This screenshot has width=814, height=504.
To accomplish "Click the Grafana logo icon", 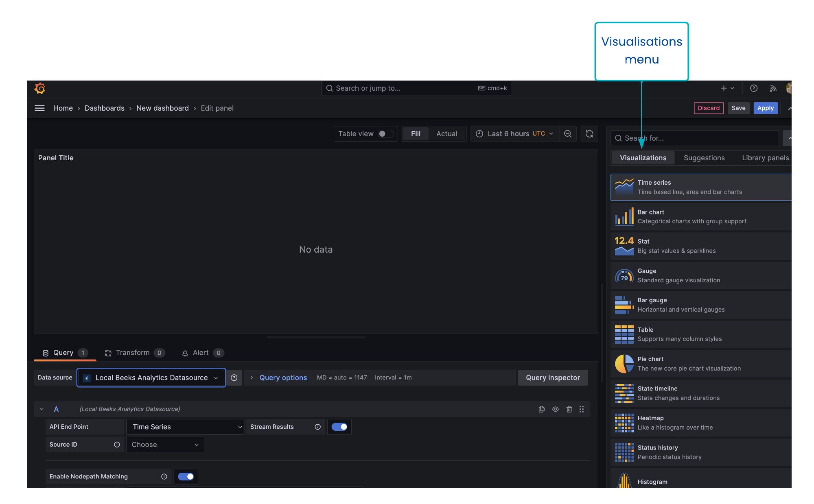I will [40, 88].
